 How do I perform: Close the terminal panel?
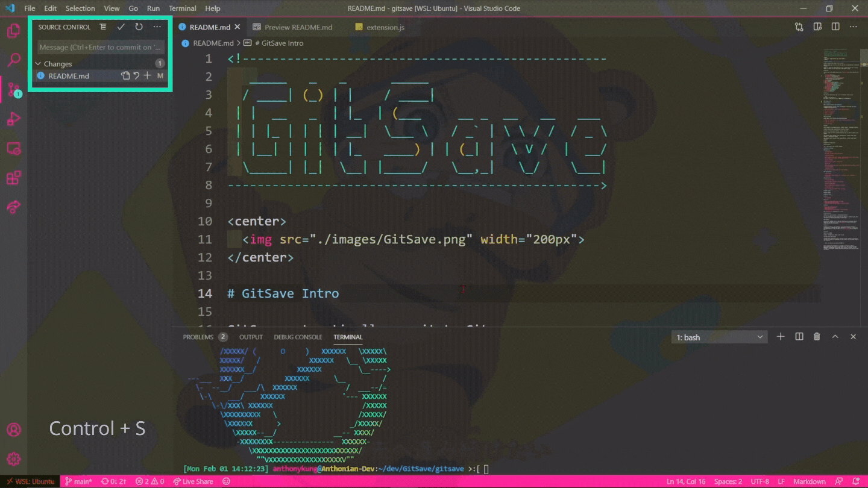[x=854, y=337]
